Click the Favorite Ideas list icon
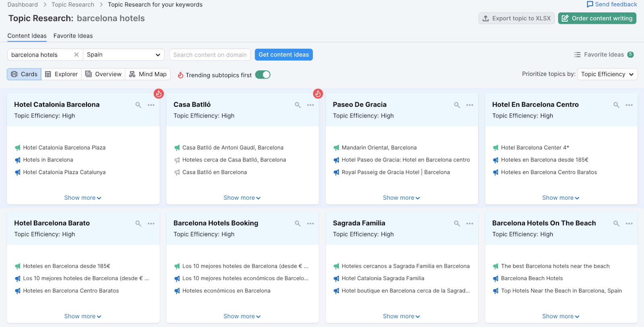The height and width of the screenshot is (327, 644). pos(577,55)
